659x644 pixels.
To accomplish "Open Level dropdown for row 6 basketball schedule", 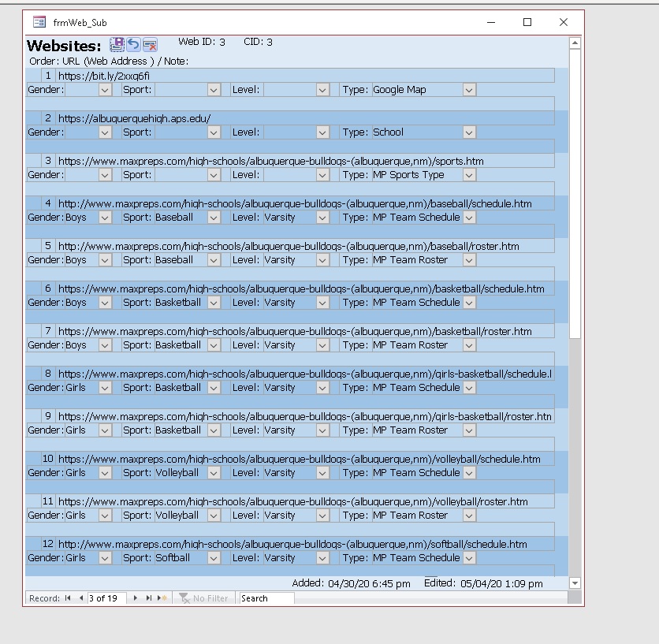I will 322,303.
